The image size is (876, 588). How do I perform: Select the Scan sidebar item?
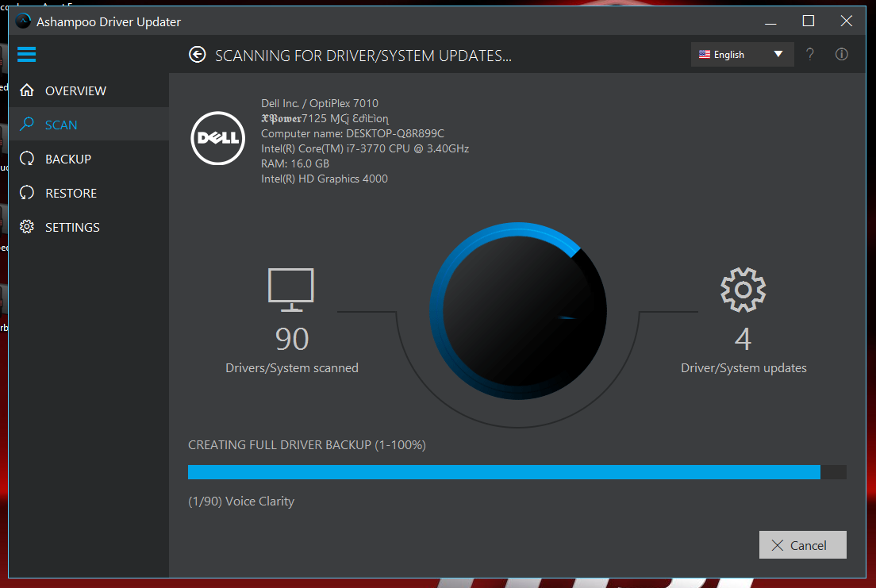click(x=89, y=125)
